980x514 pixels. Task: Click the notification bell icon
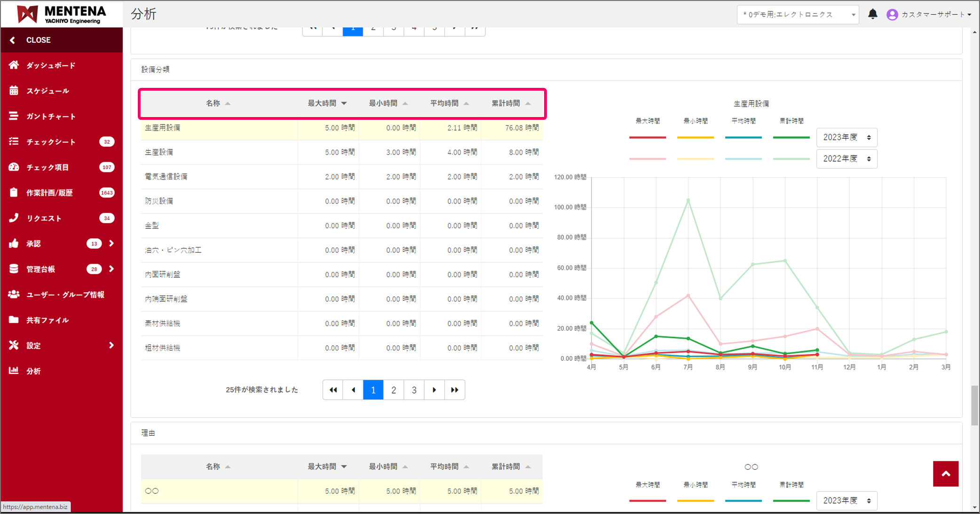click(x=872, y=14)
